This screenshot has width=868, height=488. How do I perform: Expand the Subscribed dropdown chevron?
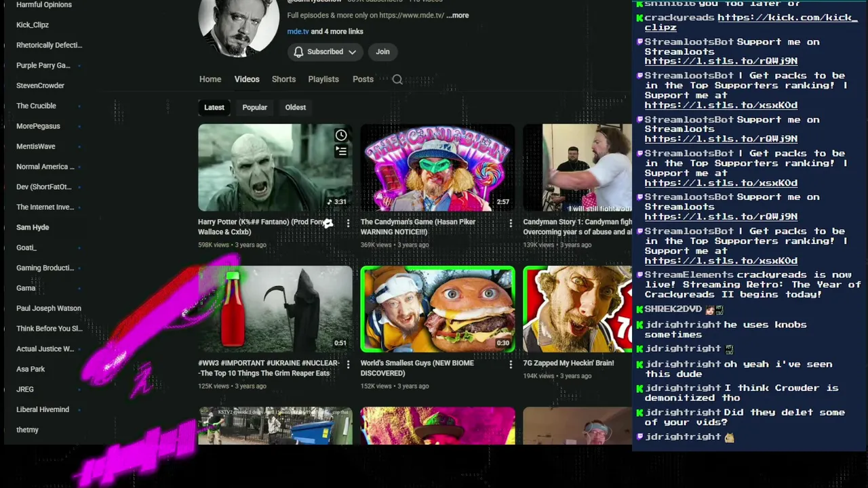tap(352, 52)
